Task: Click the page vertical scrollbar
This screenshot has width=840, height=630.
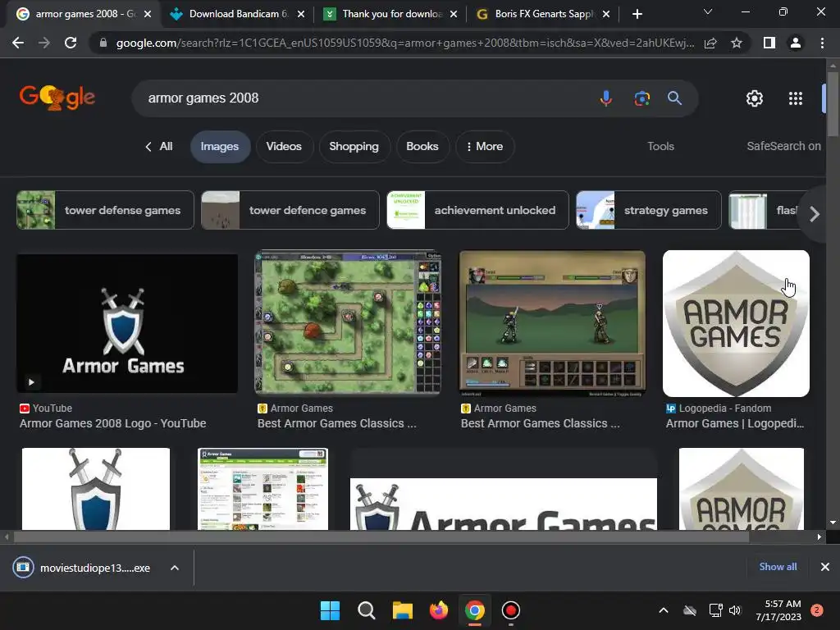Action: tap(833, 104)
